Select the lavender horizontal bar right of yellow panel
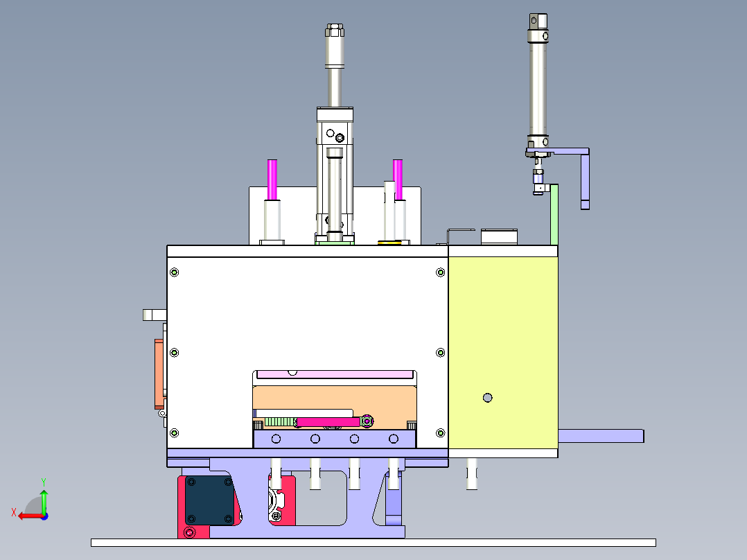This screenshot has width=747, height=560. [x=601, y=436]
